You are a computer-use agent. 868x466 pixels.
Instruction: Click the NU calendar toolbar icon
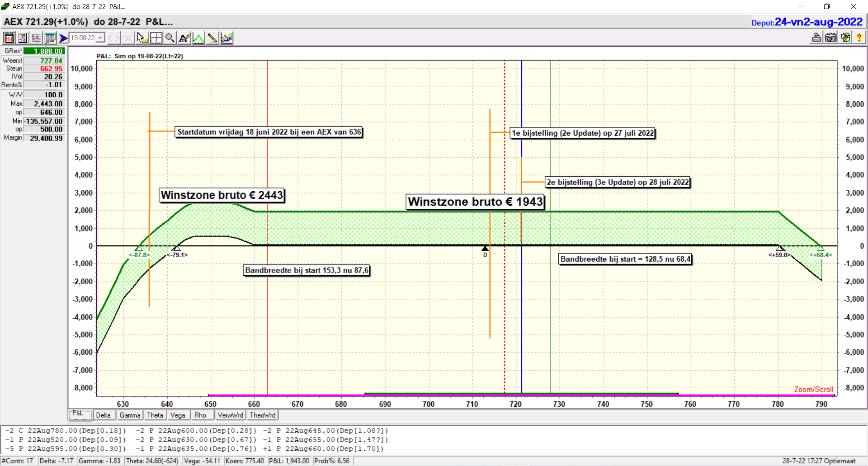point(9,38)
